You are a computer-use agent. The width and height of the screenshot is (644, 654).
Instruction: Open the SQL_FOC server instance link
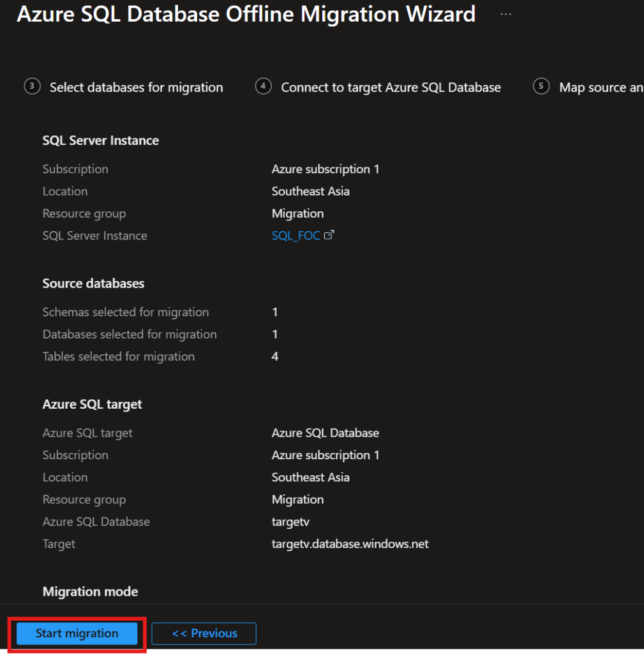coord(296,236)
